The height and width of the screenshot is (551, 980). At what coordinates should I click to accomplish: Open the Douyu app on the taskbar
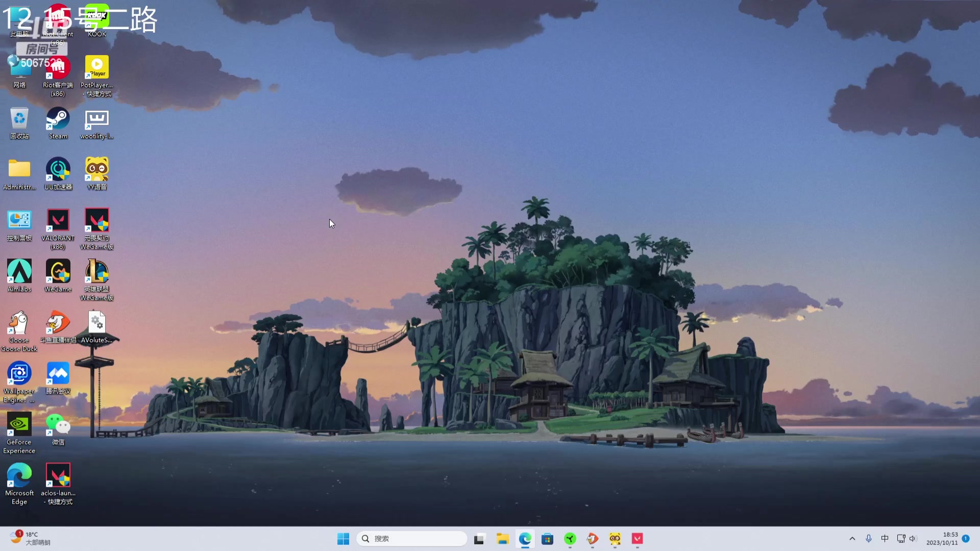point(593,539)
